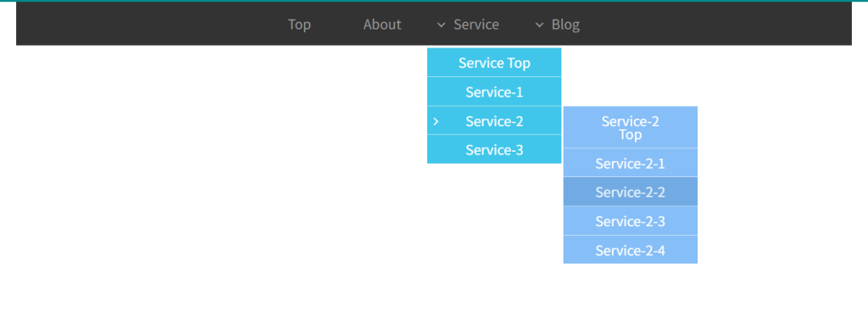Click the chevron icon beside Service
This screenshot has width=868, height=317.
point(441,25)
